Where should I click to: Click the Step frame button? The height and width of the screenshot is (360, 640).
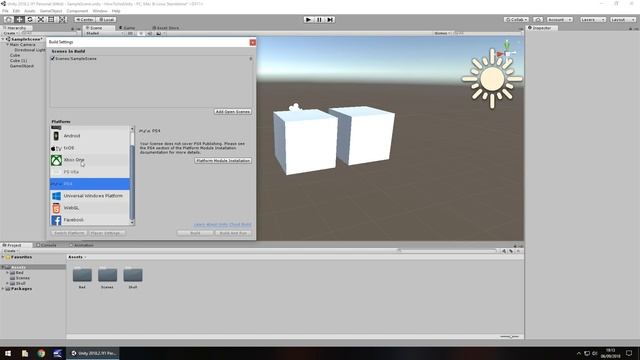[x=330, y=20]
